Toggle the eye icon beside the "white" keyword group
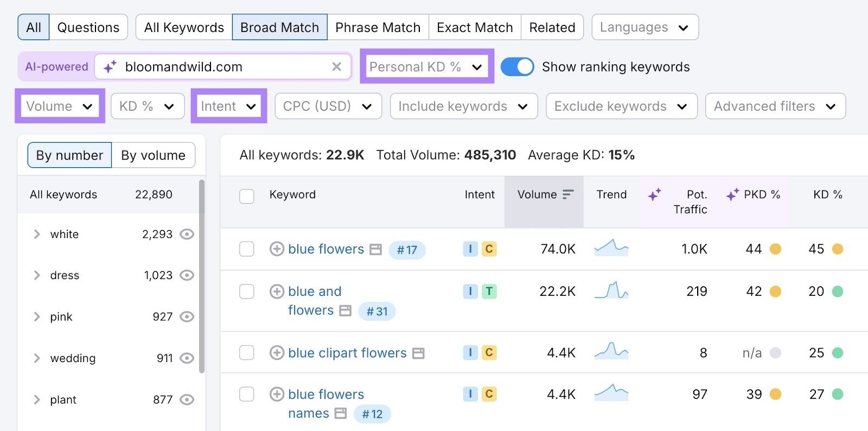The height and width of the screenshot is (431, 868). (187, 234)
